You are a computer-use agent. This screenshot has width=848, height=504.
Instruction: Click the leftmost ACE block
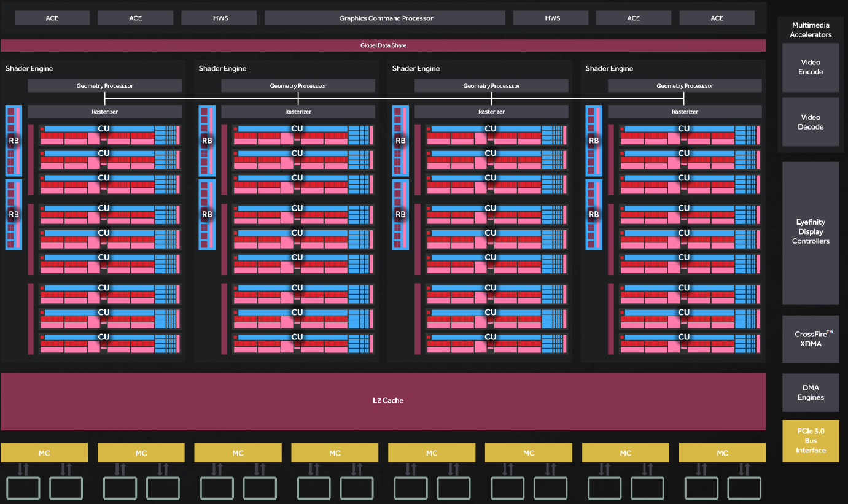pos(52,18)
